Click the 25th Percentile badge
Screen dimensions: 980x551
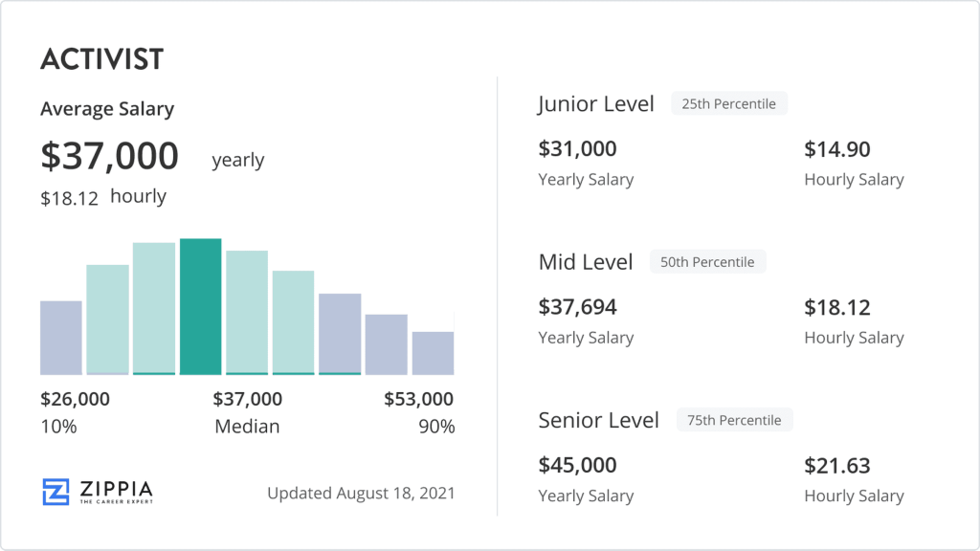(729, 103)
